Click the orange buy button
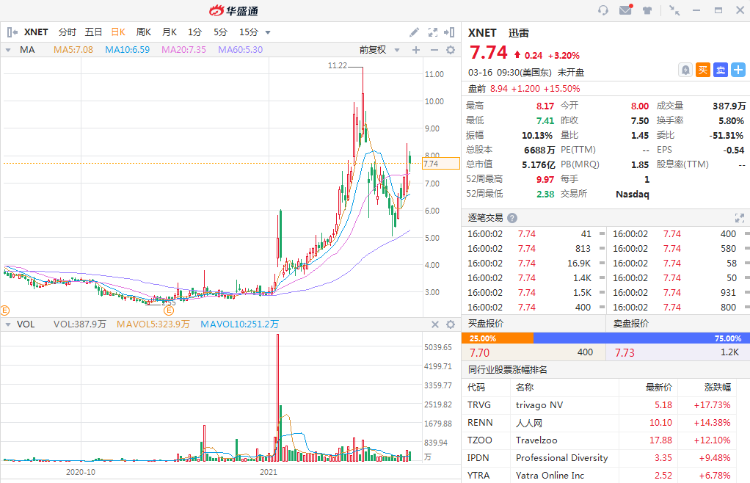The image size is (750, 483). 703,70
